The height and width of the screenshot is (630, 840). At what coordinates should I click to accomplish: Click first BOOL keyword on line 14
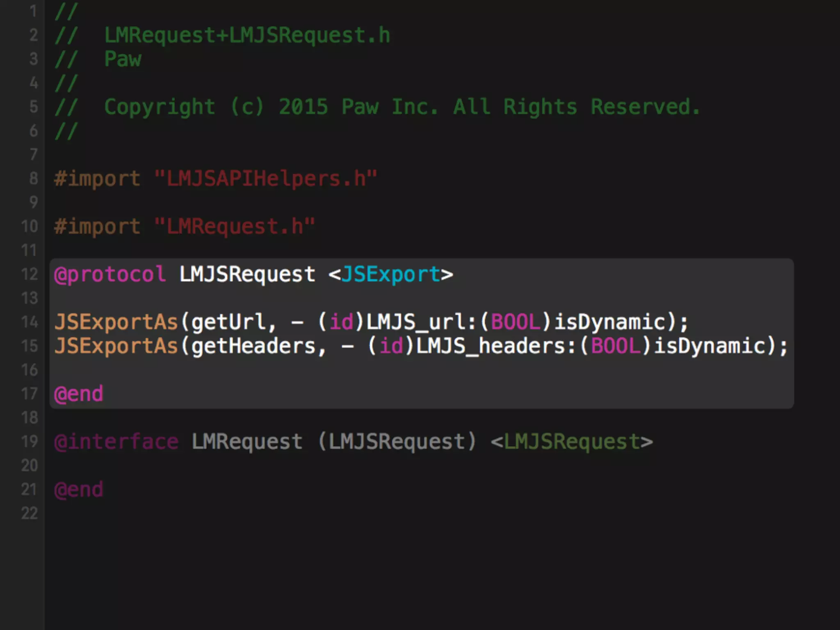coord(515,322)
